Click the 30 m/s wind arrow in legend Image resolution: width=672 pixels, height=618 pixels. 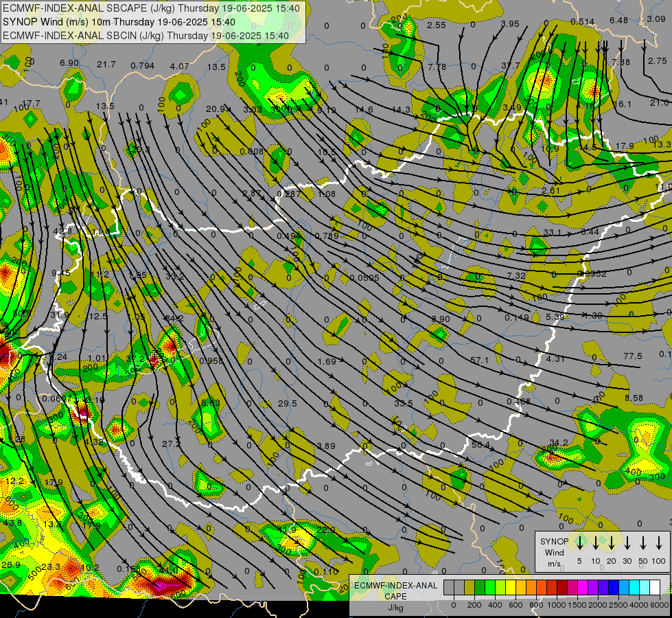click(627, 542)
